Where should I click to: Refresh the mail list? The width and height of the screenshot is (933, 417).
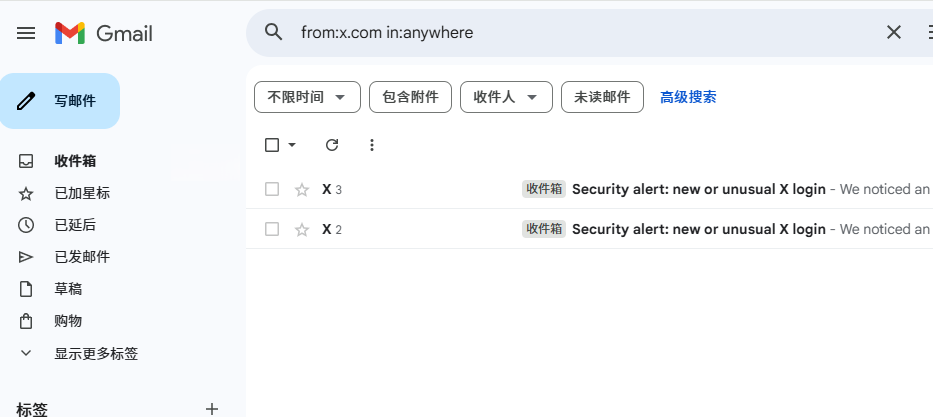332,145
